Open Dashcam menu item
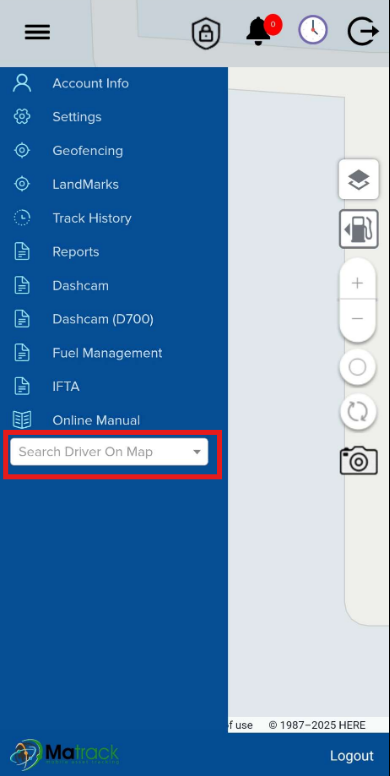Image resolution: width=390 pixels, height=776 pixels. [x=81, y=286]
